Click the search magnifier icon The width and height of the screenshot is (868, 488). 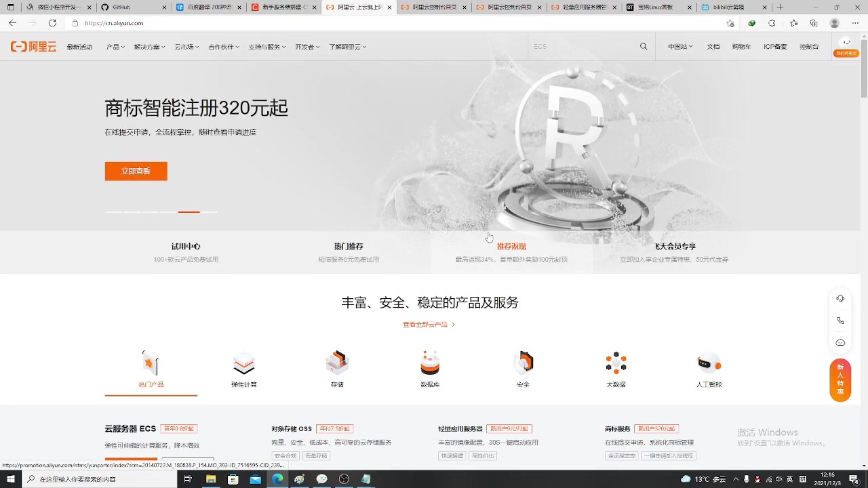point(642,46)
